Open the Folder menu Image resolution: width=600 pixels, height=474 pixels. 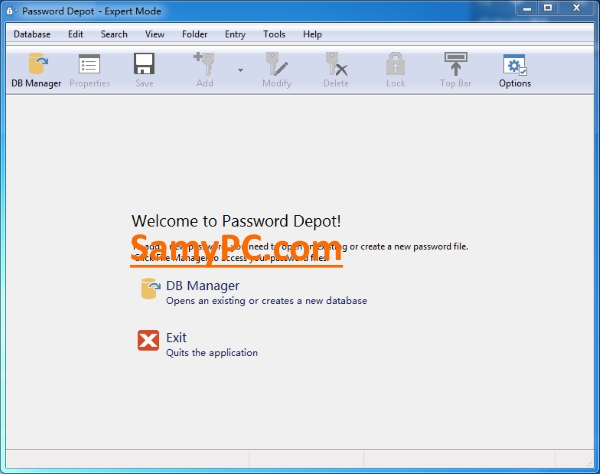tap(194, 34)
